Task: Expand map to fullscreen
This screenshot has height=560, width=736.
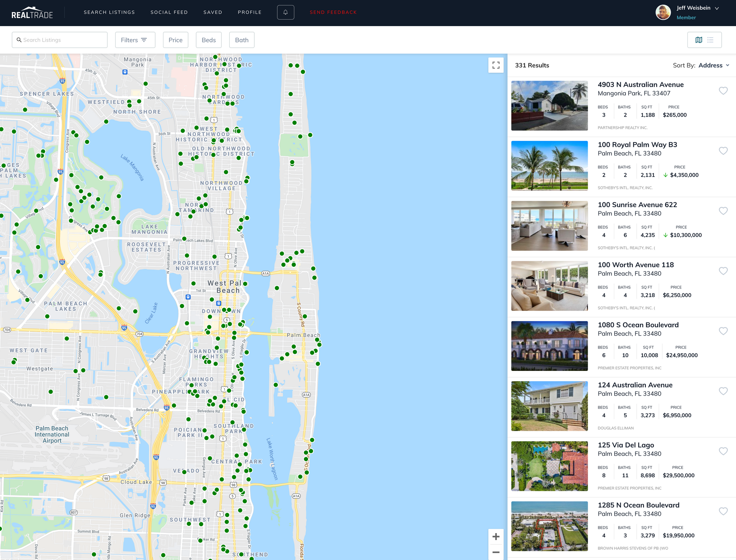Action: pyautogui.click(x=496, y=65)
